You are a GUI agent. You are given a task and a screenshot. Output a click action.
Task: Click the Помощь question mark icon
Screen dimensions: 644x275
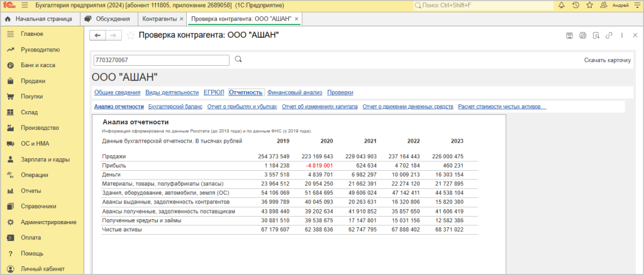(11, 254)
